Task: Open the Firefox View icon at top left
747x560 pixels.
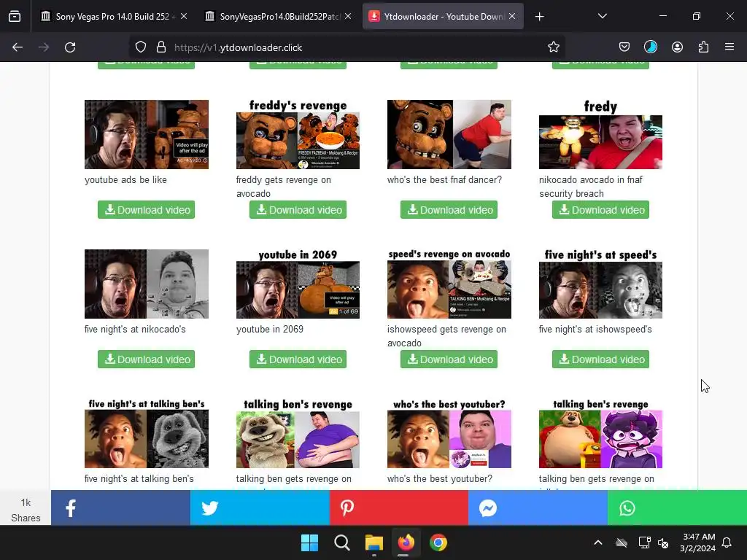Action: [x=15, y=17]
